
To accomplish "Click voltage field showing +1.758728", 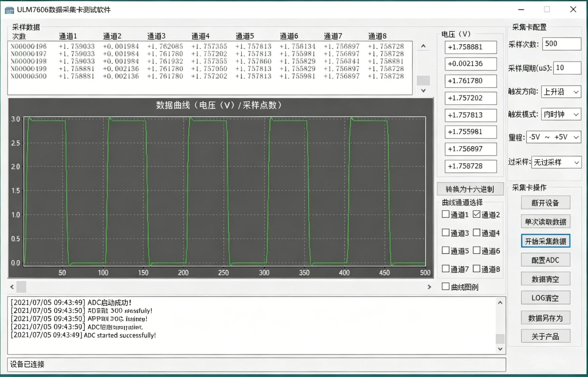I will (471, 166).
